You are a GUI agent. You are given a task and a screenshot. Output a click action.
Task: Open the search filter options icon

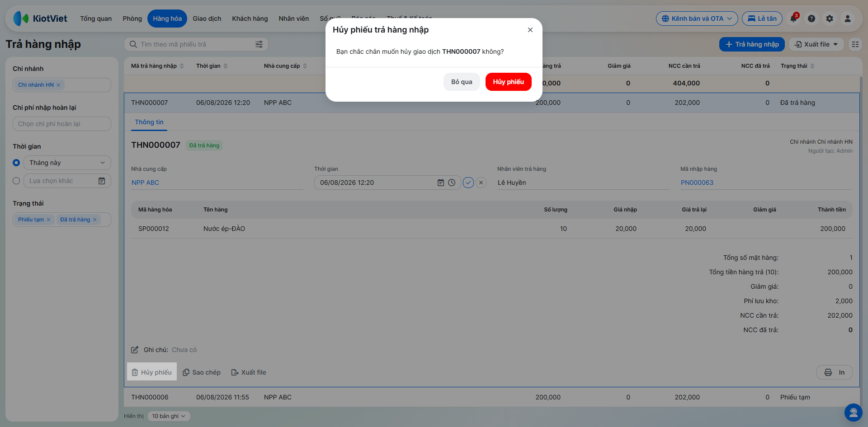(259, 44)
